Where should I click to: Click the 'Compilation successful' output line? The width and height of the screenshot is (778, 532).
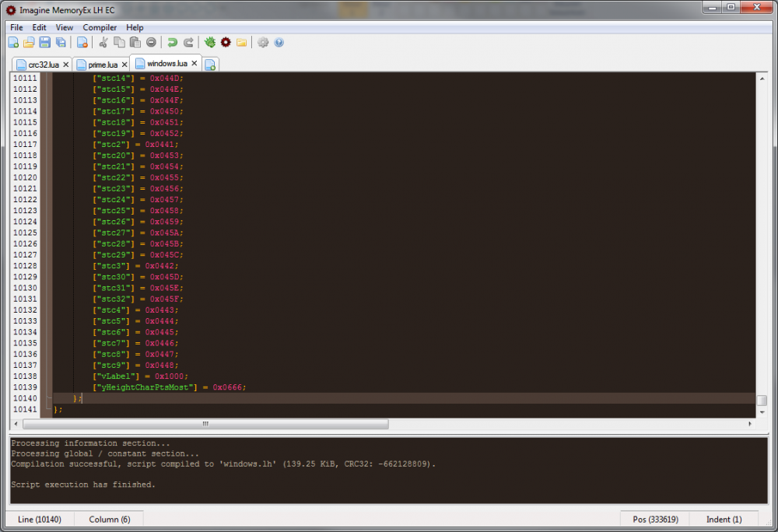[223, 464]
